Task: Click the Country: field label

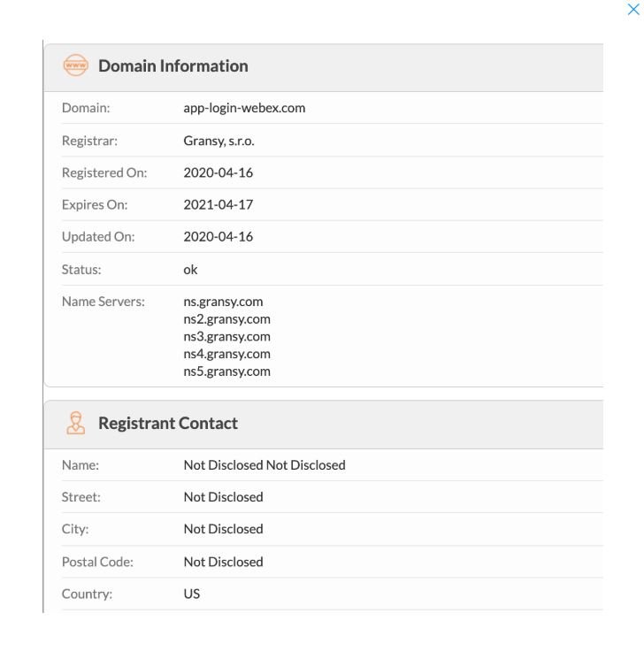Action: [87, 594]
